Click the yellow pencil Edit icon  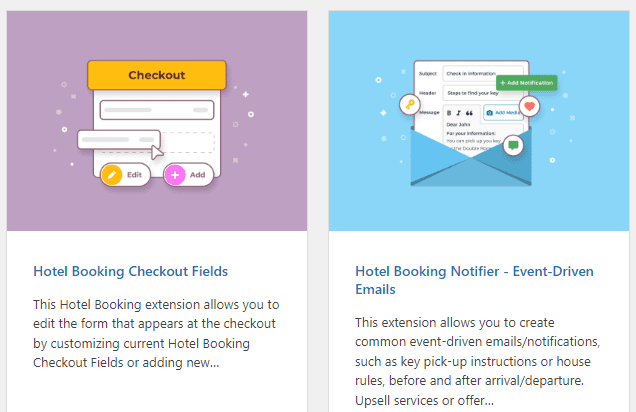111,174
